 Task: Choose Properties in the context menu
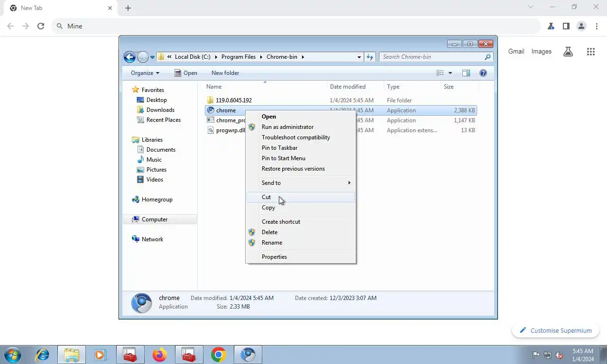(301, 257)
